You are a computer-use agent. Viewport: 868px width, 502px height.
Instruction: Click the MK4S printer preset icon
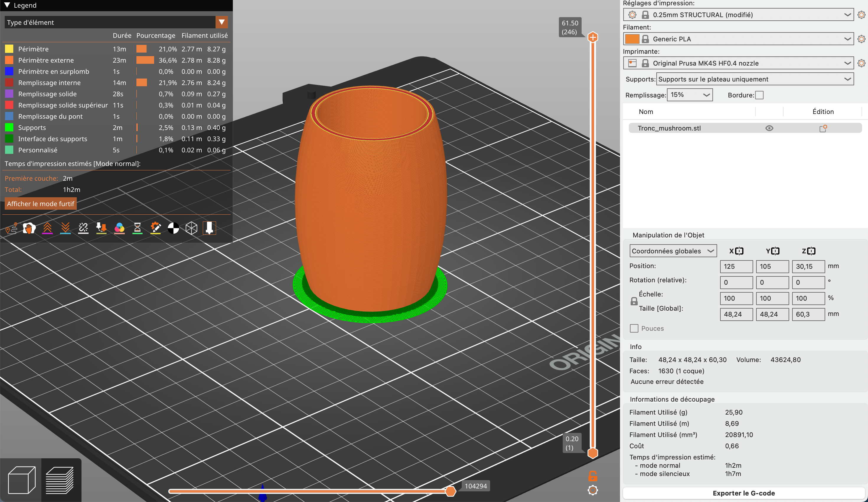tap(632, 63)
